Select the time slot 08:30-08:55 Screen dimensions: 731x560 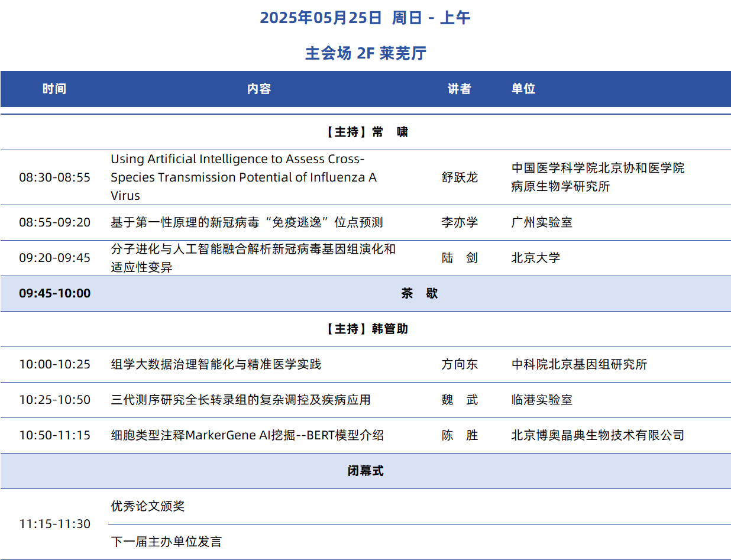click(55, 177)
